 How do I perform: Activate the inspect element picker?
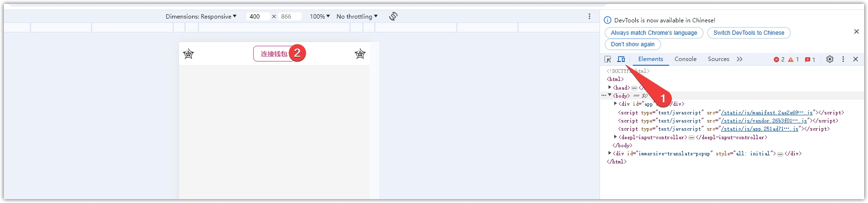pos(608,59)
